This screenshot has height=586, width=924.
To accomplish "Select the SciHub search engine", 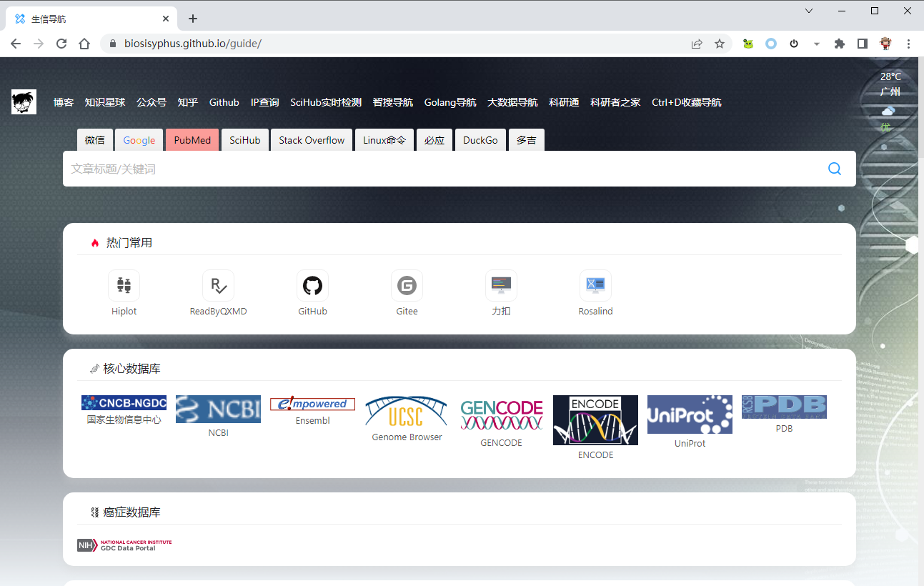I will click(244, 139).
